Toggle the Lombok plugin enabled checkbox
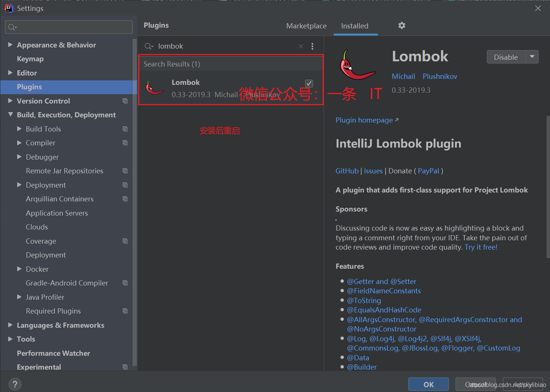 click(x=309, y=83)
